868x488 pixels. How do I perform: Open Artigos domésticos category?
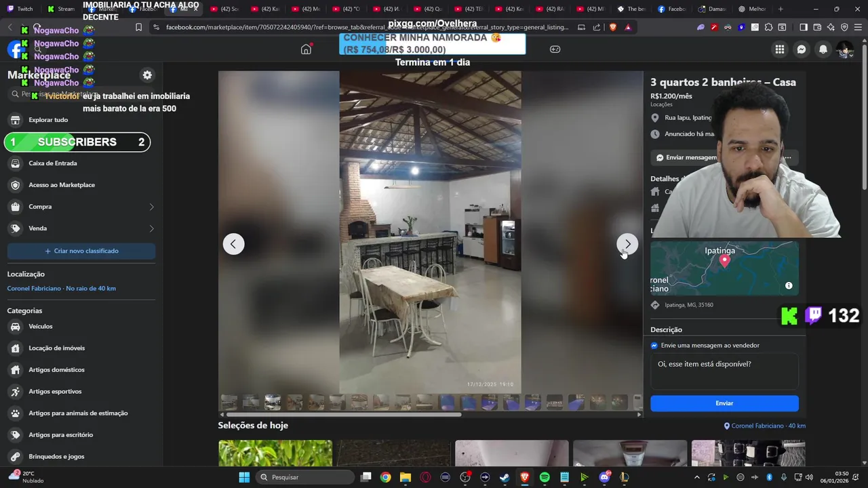(81, 370)
